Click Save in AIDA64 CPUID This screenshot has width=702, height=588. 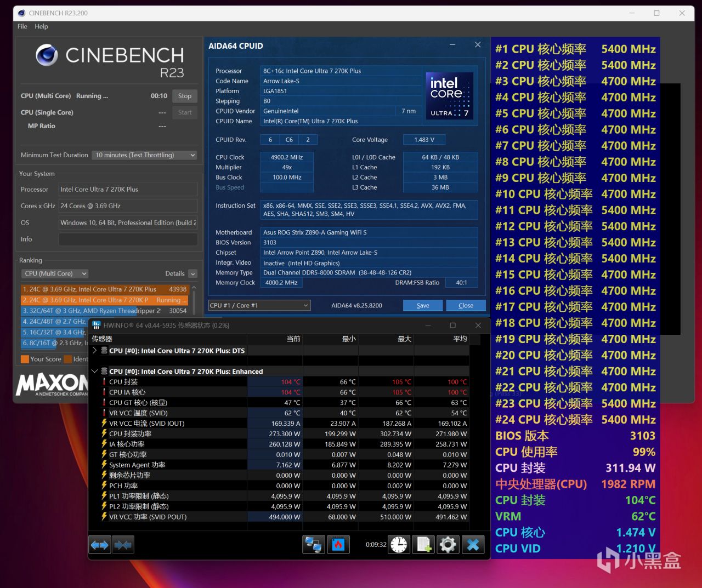(423, 305)
